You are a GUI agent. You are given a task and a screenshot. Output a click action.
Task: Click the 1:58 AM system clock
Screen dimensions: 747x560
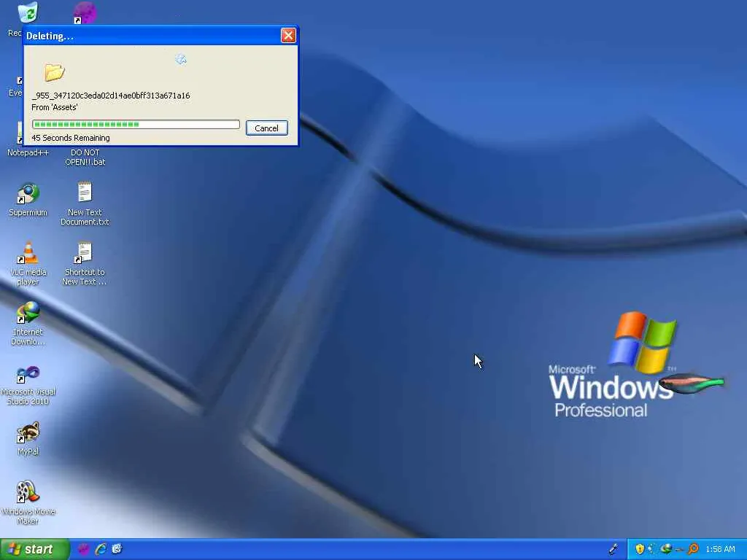click(720, 549)
